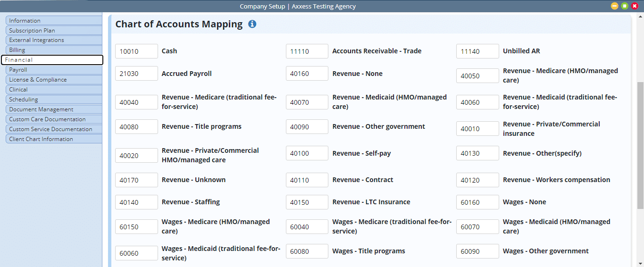Open the External Integrations section

coord(54,40)
